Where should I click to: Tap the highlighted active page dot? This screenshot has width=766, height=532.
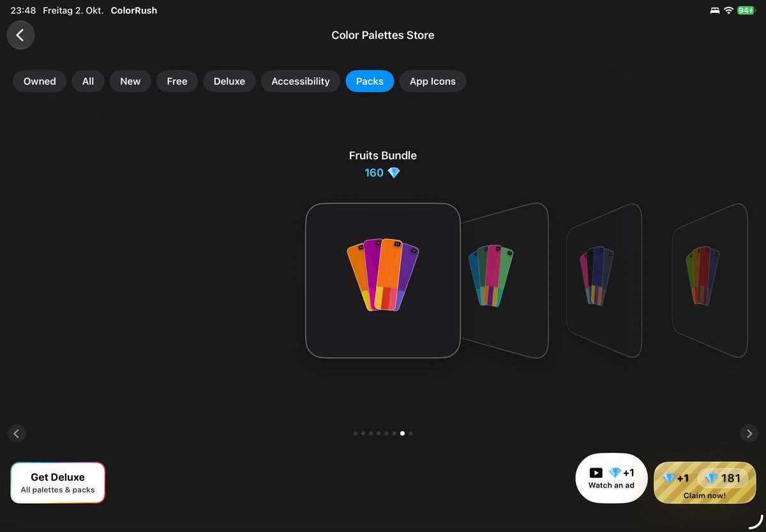pos(402,433)
